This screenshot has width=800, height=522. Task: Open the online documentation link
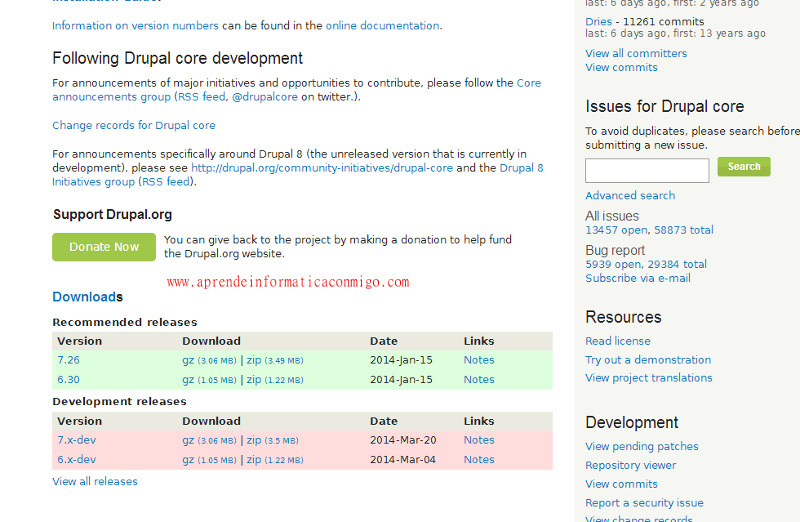[383, 26]
